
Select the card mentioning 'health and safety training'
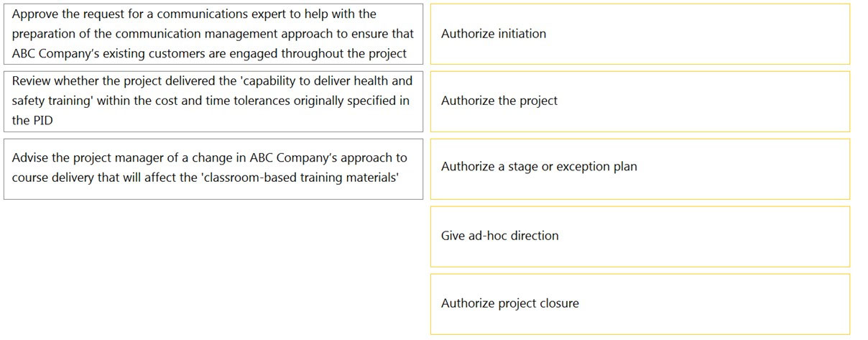point(213,101)
